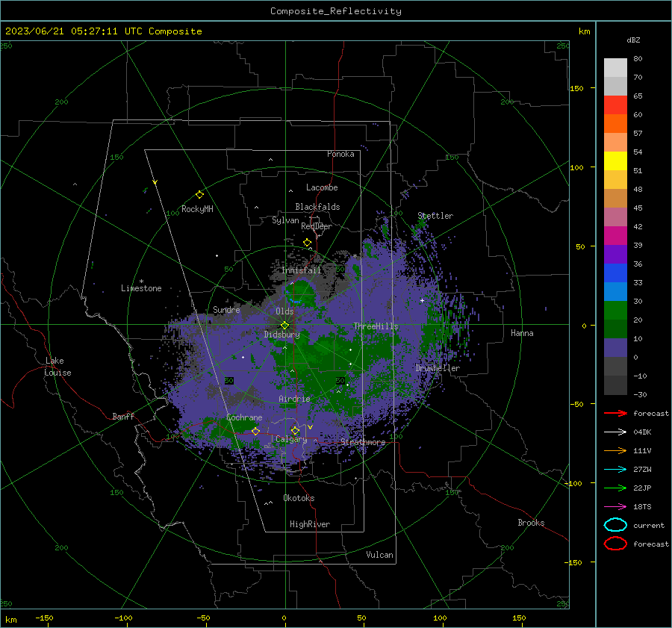This screenshot has height=628, width=672.
Task: Click the RedDeer city label
Action: pos(317,226)
